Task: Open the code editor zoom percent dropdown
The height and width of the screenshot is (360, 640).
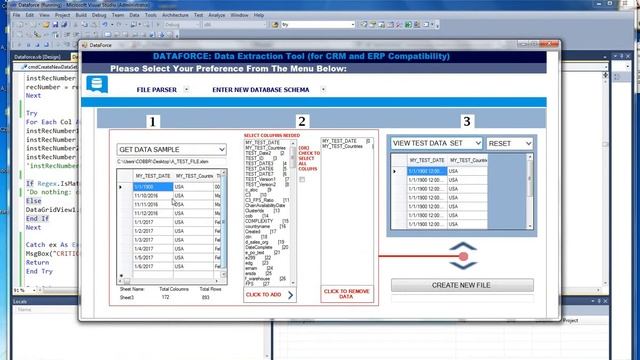Action: coord(34,290)
